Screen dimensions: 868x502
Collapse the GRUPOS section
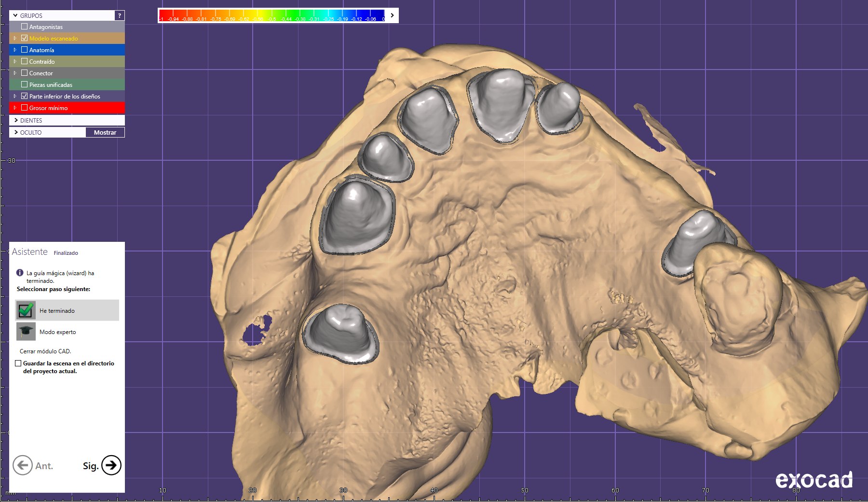pyautogui.click(x=15, y=15)
